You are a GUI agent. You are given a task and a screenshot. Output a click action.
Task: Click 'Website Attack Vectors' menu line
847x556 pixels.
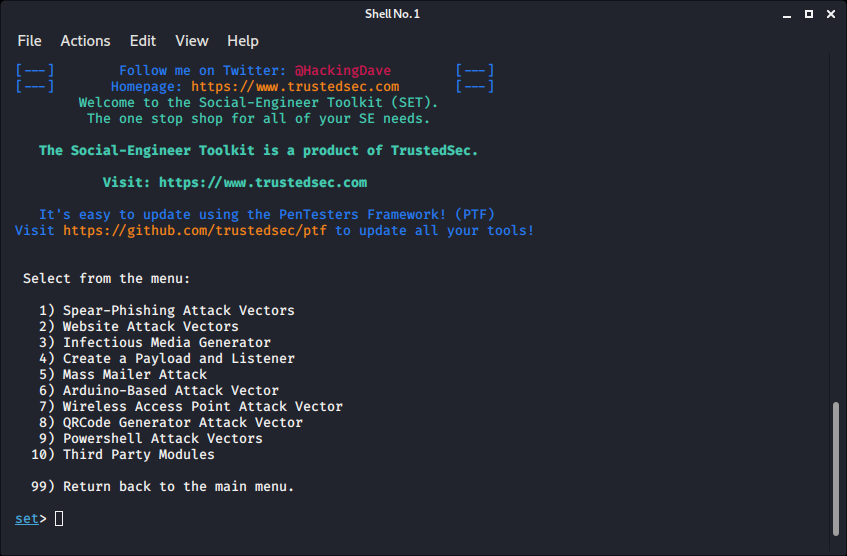(x=139, y=326)
